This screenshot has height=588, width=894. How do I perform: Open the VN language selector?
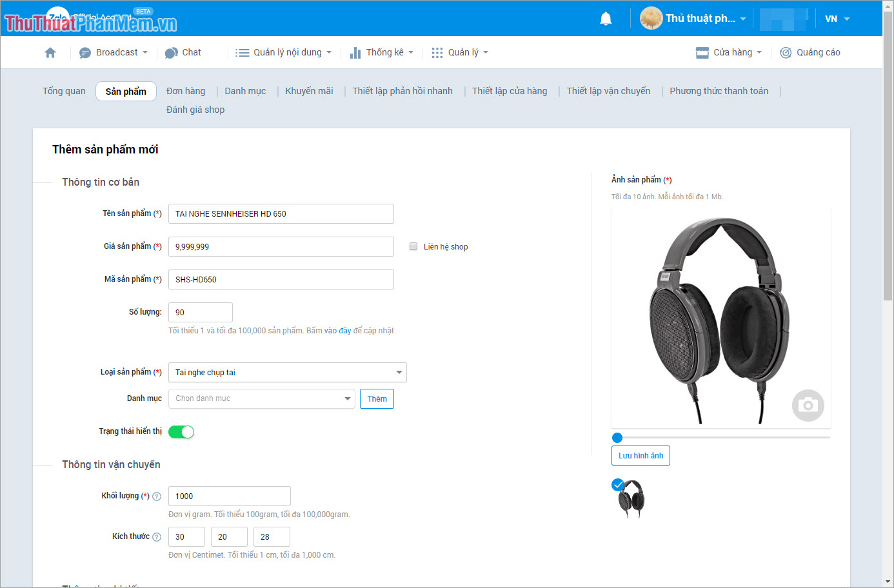(835, 18)
